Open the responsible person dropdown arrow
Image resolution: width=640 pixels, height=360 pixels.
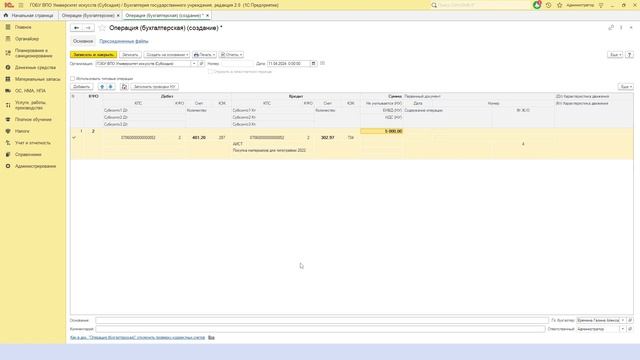coord(623,329)
